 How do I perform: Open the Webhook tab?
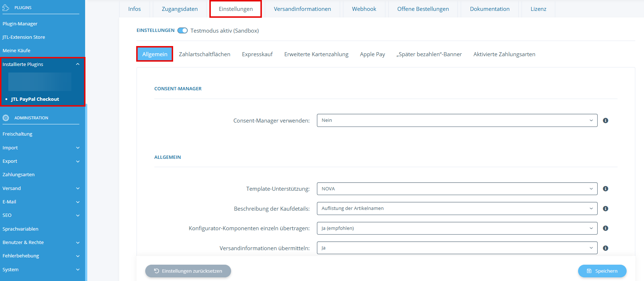364,9
